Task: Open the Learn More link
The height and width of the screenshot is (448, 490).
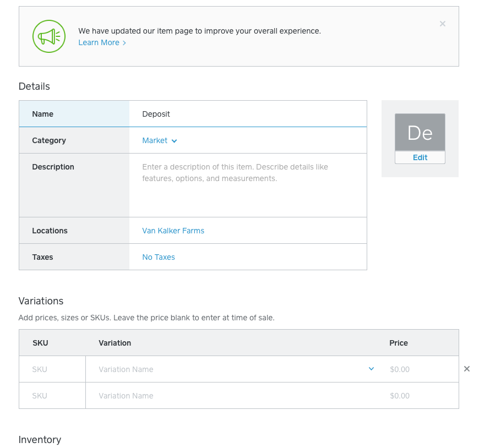Action: click(x=99, y=42)
